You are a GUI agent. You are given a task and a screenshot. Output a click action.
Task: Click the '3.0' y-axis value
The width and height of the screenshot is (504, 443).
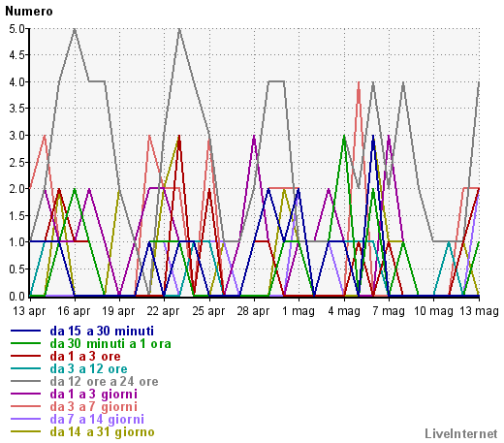click(x=16, y=136)
